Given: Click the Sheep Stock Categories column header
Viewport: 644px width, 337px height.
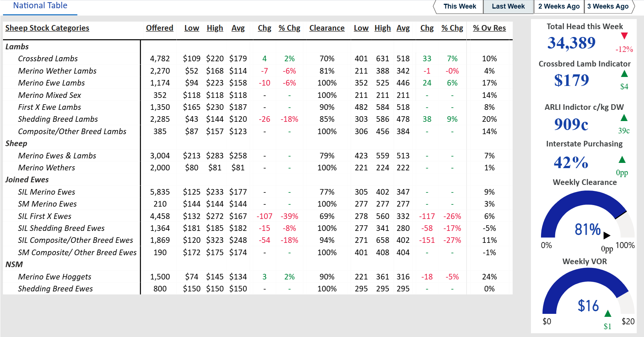Looking at the screenshot, I should pos(47,28).
